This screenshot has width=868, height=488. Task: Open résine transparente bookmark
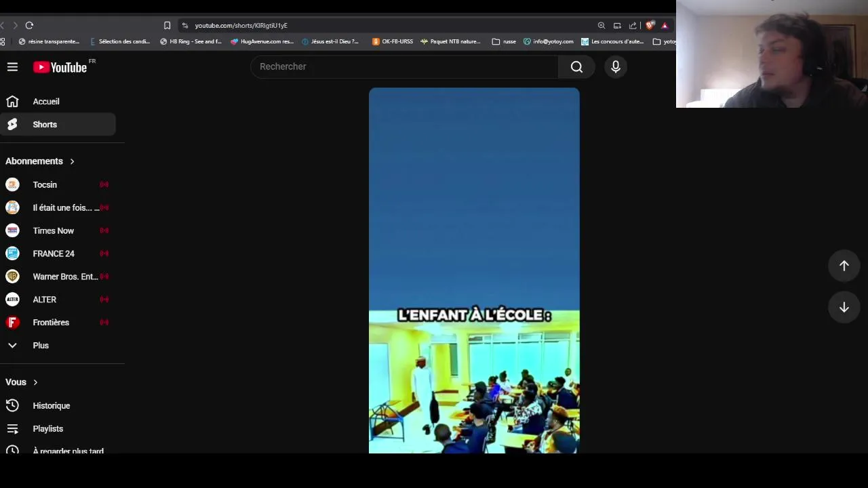coord(49,41)
